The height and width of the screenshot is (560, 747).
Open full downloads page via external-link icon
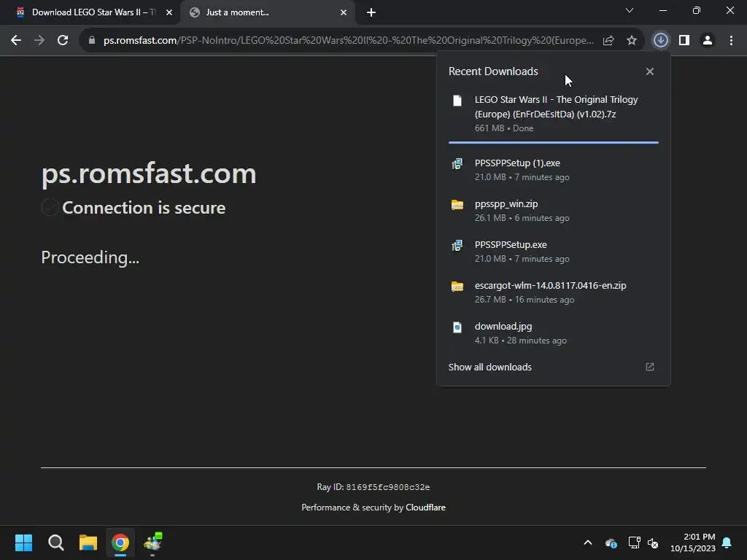point(650,367)
